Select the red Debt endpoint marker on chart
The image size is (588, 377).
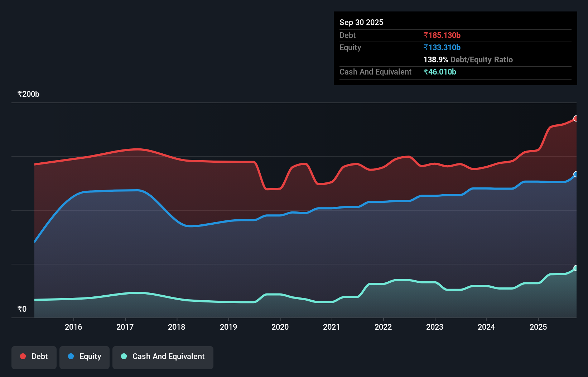(x=575, y=118)
